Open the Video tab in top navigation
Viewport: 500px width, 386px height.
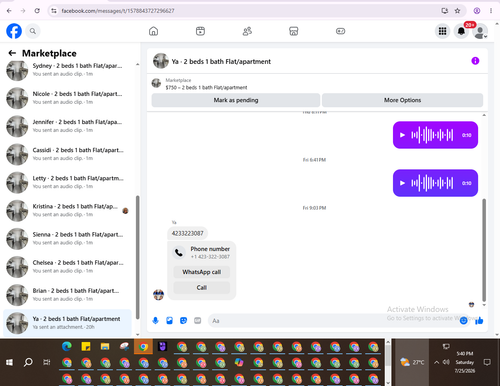click(200, 31)
